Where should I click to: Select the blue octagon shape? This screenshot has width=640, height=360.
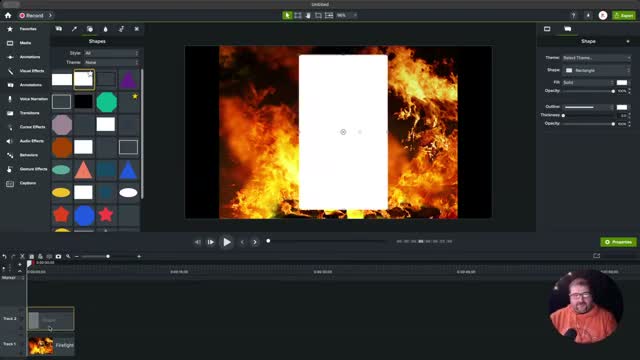84,215
